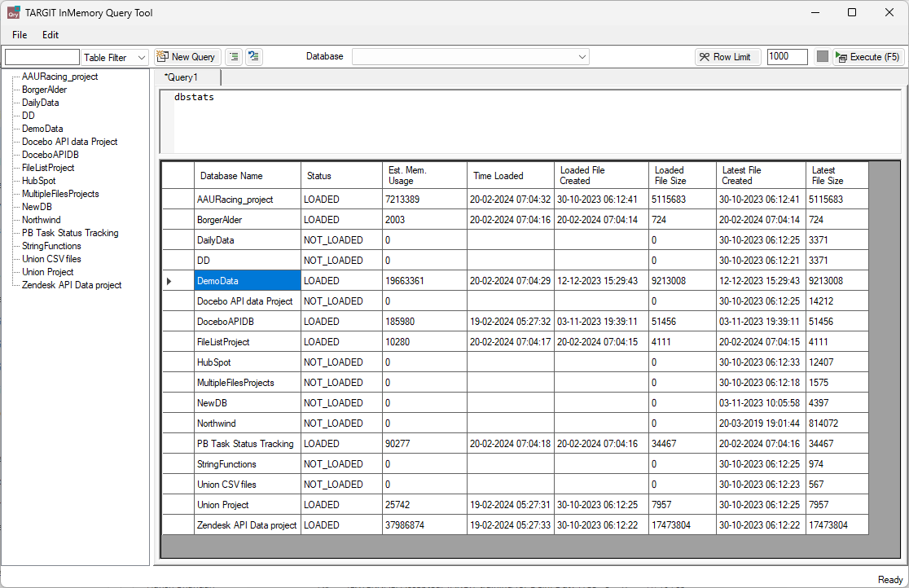Select NewDB in the tree
Image resolution: width=909 pixels, height=588 pixels.
coord(37,207)
